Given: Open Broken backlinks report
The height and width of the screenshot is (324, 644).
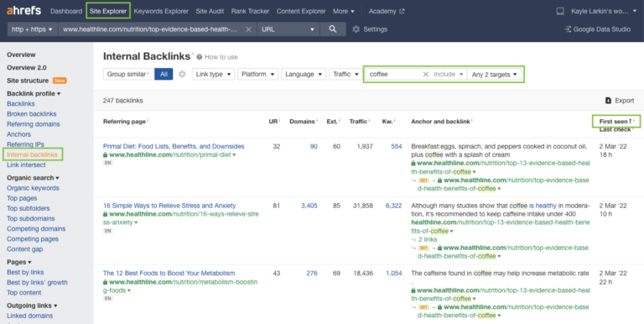Looking at the screenshot, I should [32, 114].
